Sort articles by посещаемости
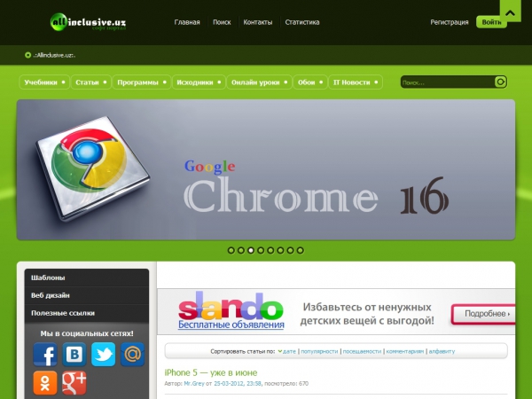 (x=362, y=351)
